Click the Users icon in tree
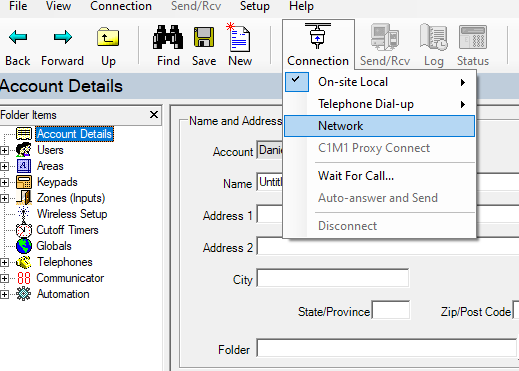The width and height of the screenshot is (519, 371). [x=24, y=150]
